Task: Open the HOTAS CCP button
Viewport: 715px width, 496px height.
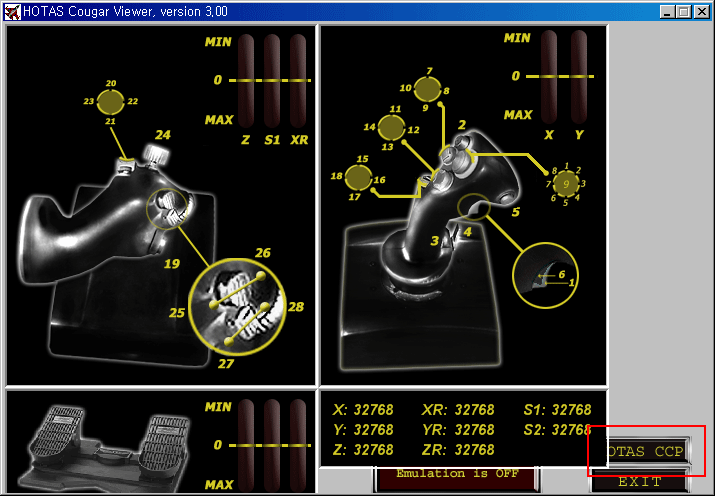Action: (x=647, y=451)
